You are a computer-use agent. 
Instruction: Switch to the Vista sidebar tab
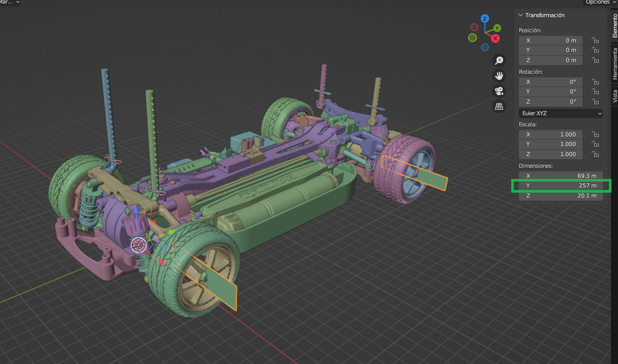(x=615, y=96)
